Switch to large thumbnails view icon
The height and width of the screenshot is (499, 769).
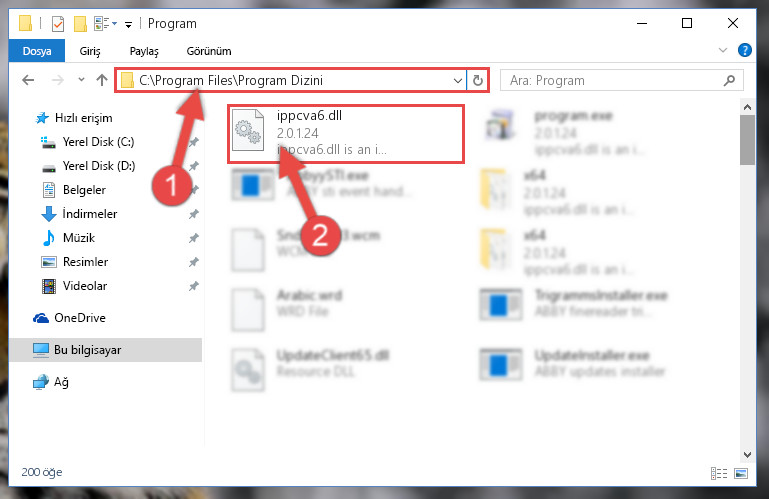coord(741,473)
